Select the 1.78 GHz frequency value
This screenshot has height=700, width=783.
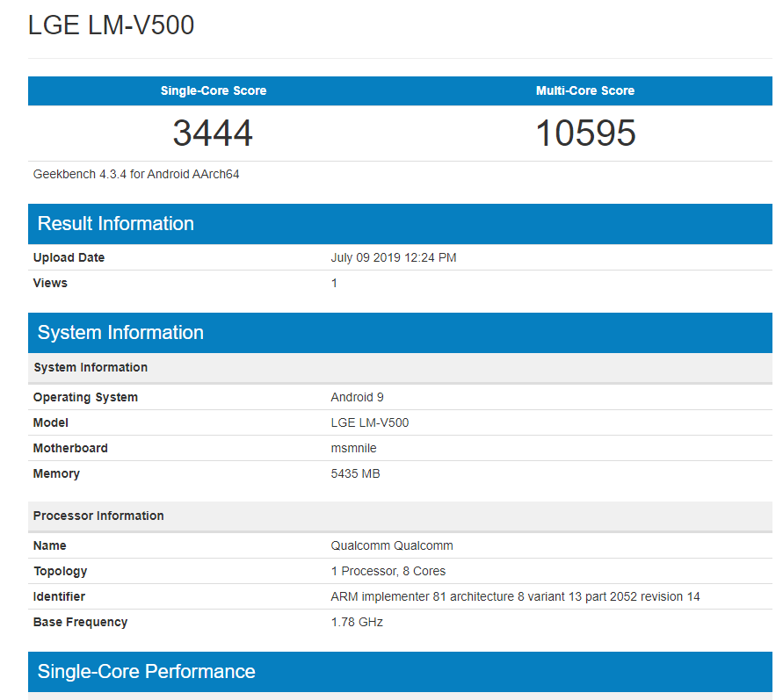tap(357, 622)
